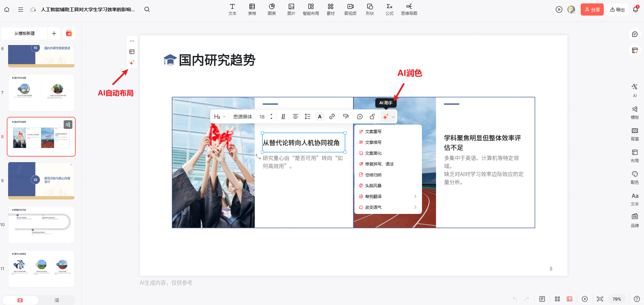Open the 思源黑体 font family dropdown
Image resolution: width=644 pixels, height=305 pixels.
coord(242,116)
